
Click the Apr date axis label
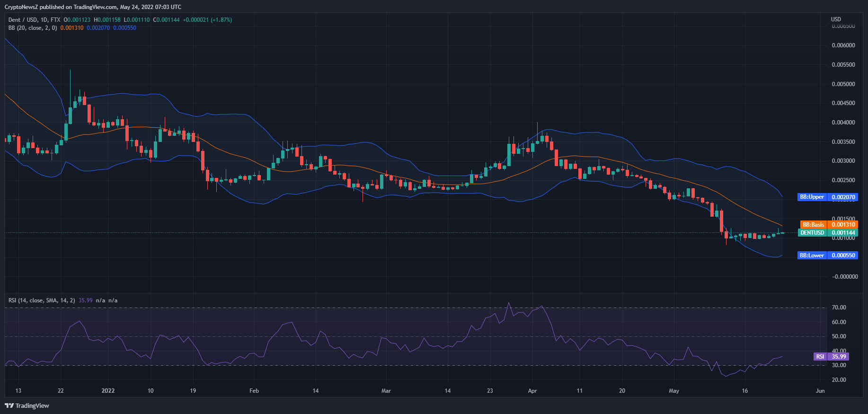[532, 391]
